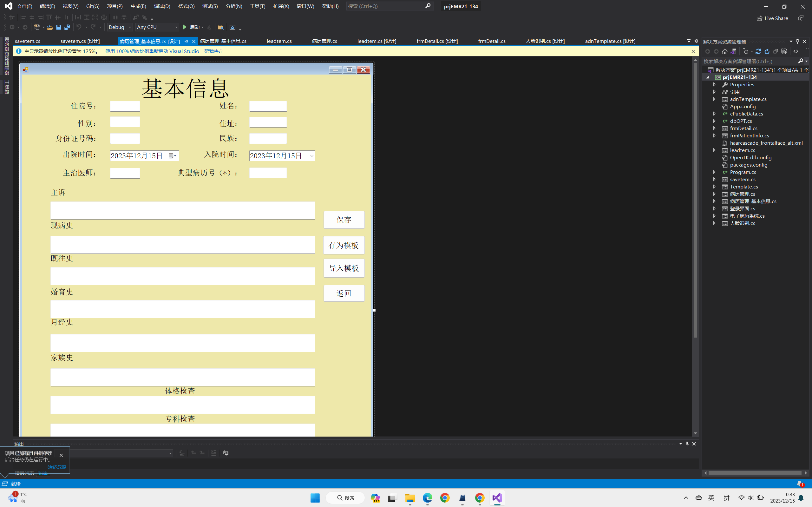The height and width of the screenshot is (507, 812).
Task: Save the current file with disk icon
Action: click(59, 27)
